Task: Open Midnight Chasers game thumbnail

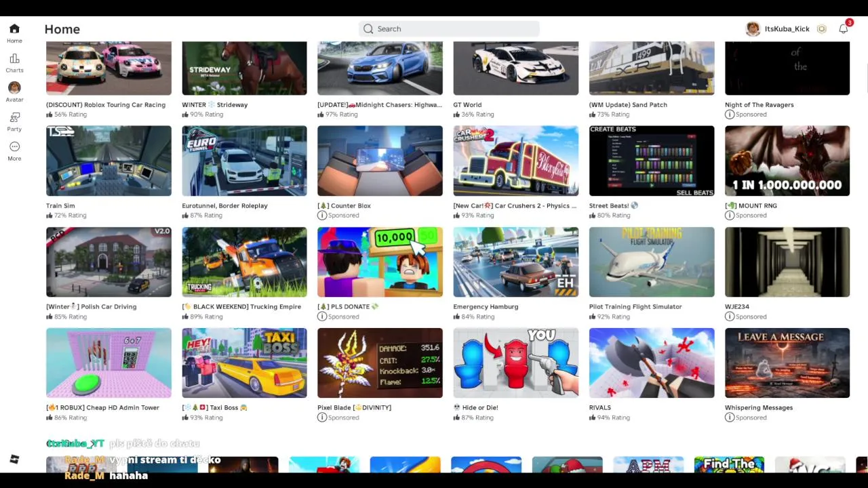Action: point(380,68)
